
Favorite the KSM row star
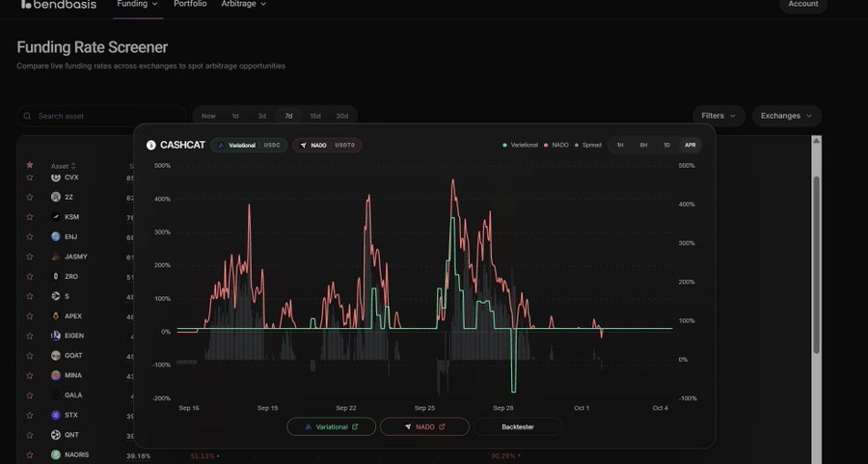point(30,217)
